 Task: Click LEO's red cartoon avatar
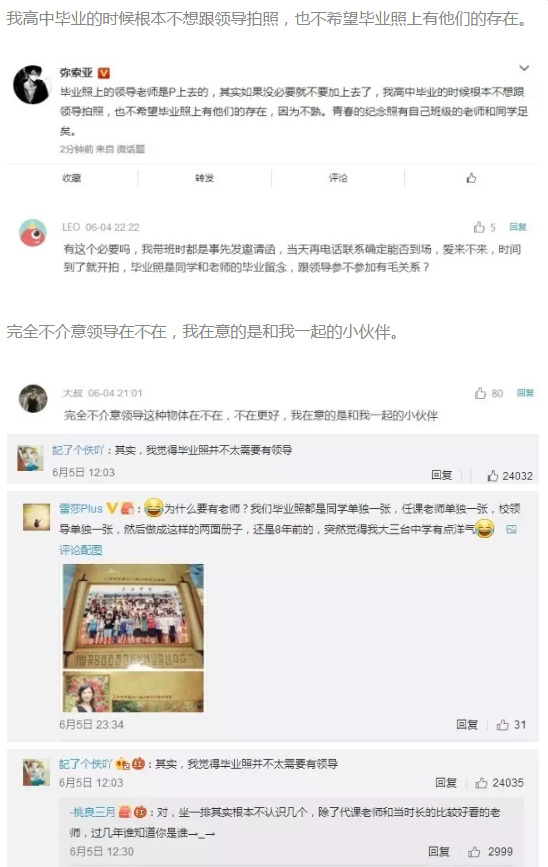33,233
